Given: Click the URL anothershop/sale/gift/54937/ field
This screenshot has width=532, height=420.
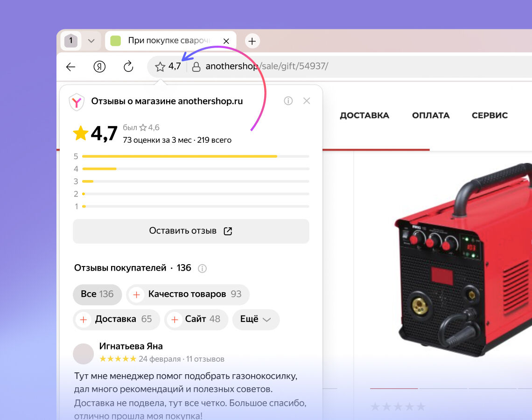Looking at the screenshot, I should pos(266,66).
